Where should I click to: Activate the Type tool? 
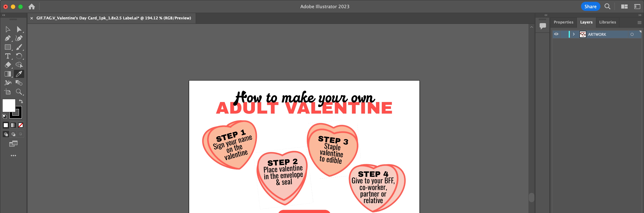(x=8, y=56)
